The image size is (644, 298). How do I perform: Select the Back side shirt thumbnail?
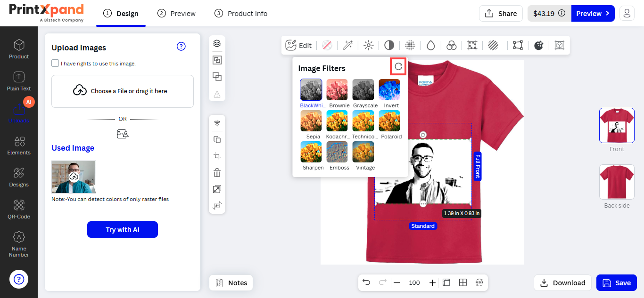[x=617, y=182]
